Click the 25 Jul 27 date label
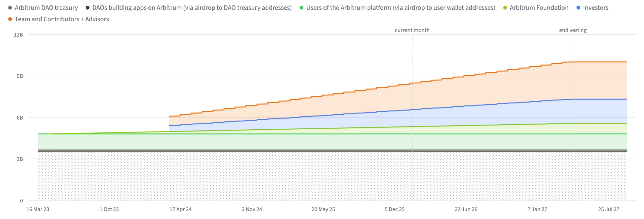Viewport: 644px width, 219px height. 608,209
